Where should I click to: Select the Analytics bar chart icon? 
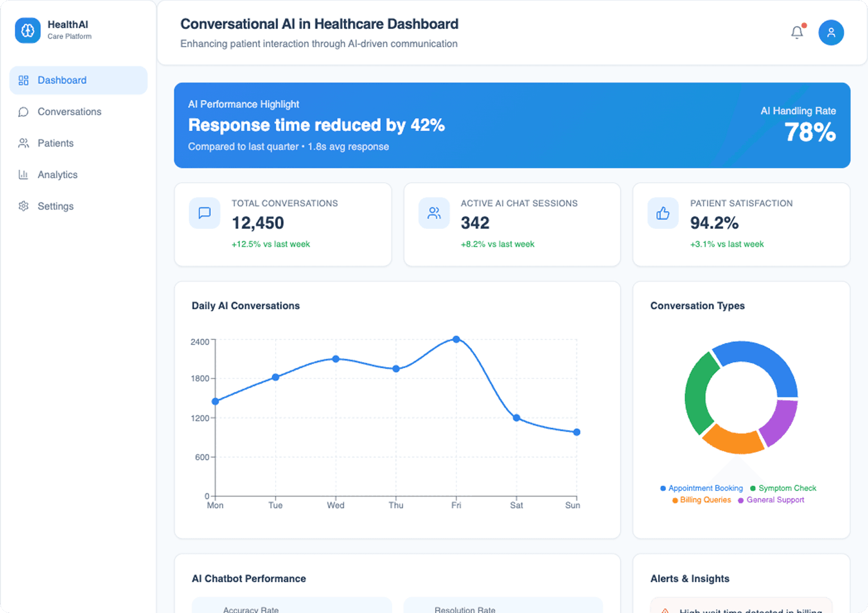(23, 174)
